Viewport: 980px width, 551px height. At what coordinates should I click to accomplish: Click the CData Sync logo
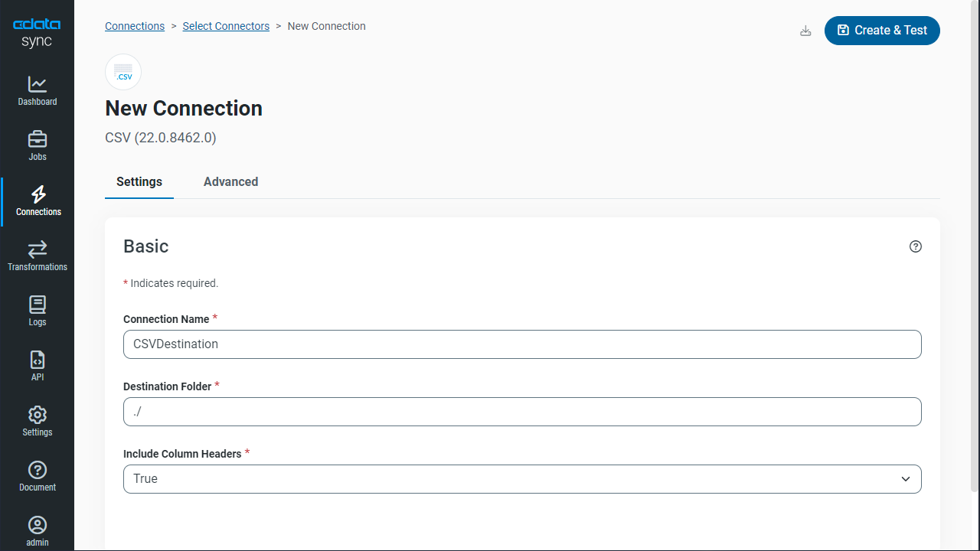pyautogui.click(x=37, y=33)
